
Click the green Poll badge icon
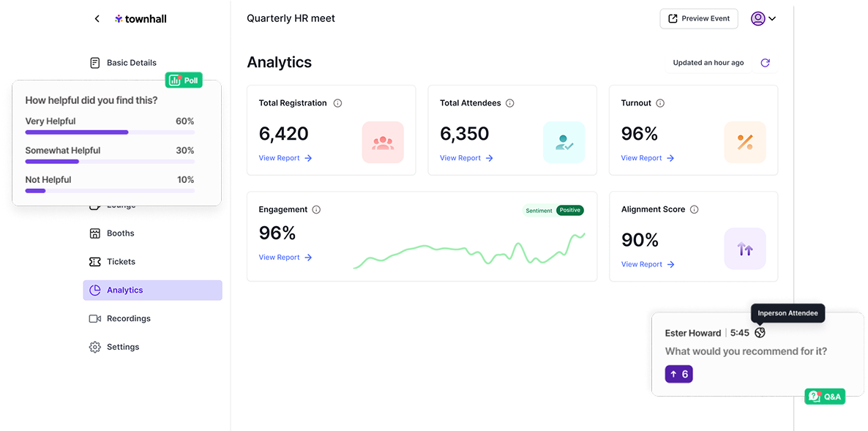pos(183,80)
